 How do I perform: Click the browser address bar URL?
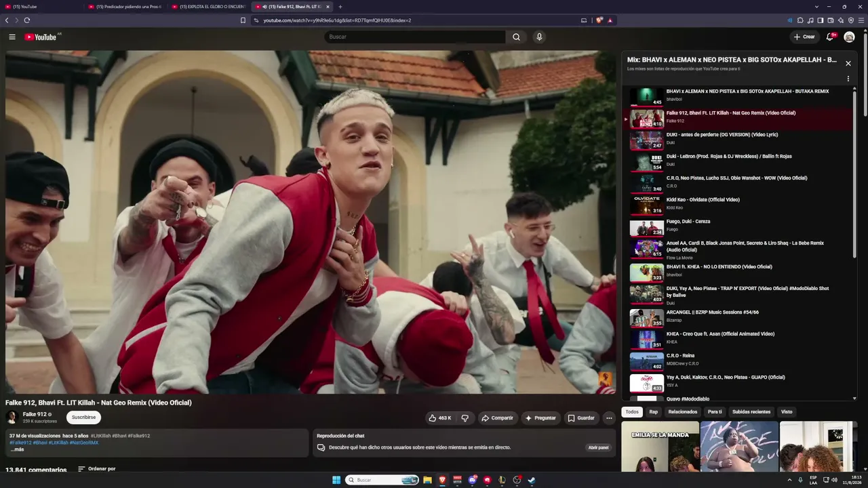[337, 20]
